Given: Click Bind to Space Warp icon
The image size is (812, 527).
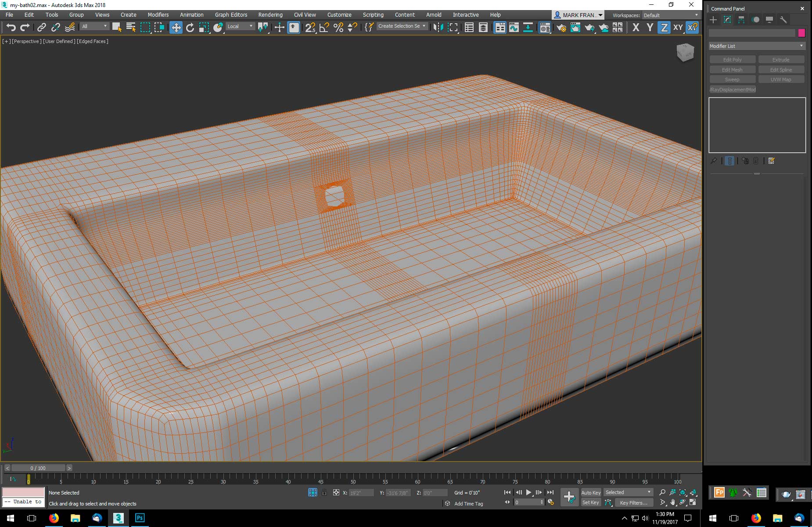Looking at the screenshot, I should (x=70, y=27).
